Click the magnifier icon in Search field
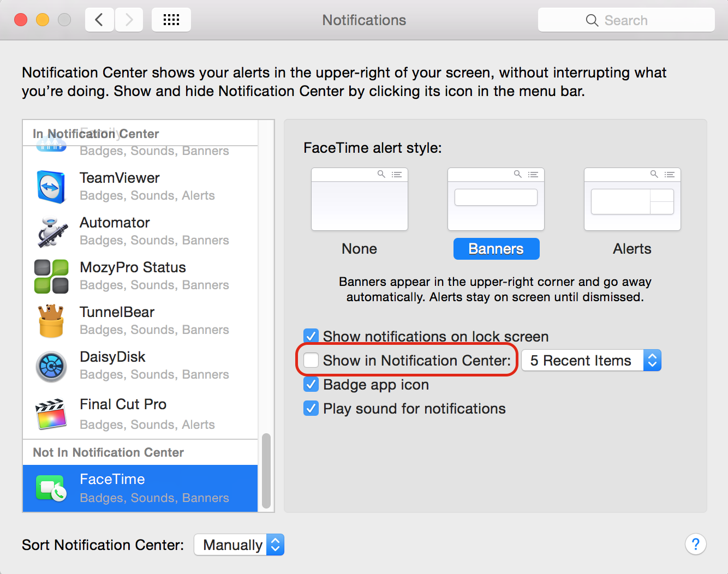This screenshot has height=574, width=728. pos(592,20)
